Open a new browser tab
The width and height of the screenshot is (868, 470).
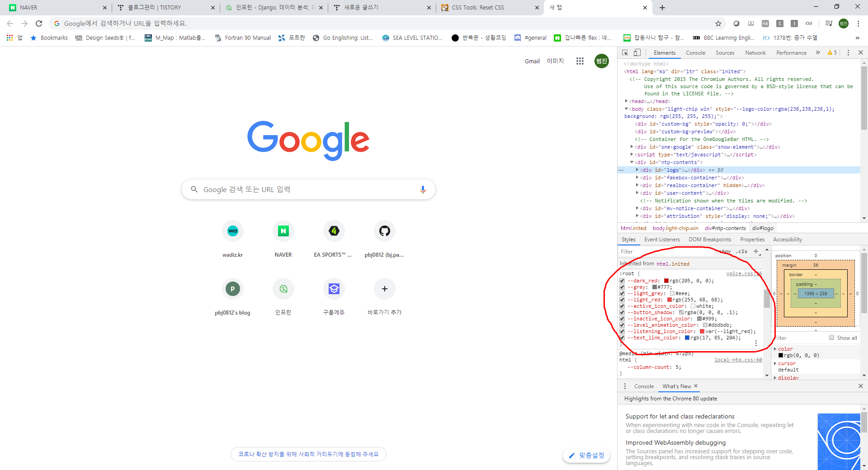(662, 8)
